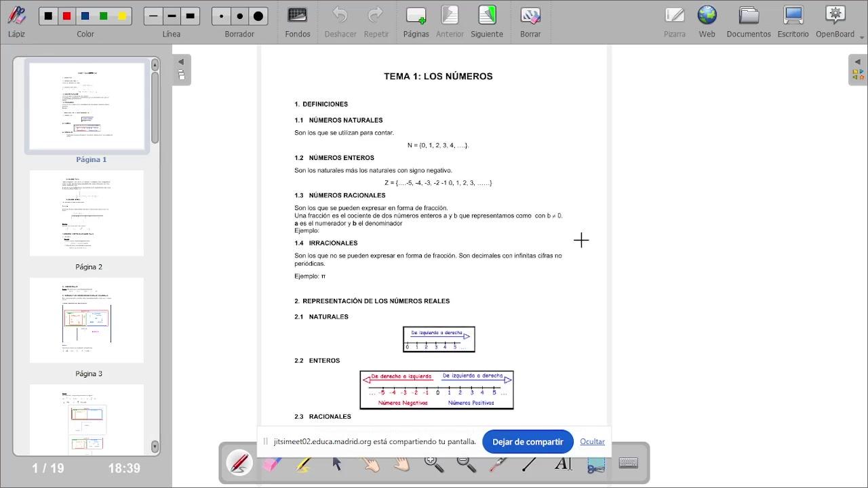Select the Zoom in magnifier tool
The image size is (868, 488).
(x=434, y=463)
